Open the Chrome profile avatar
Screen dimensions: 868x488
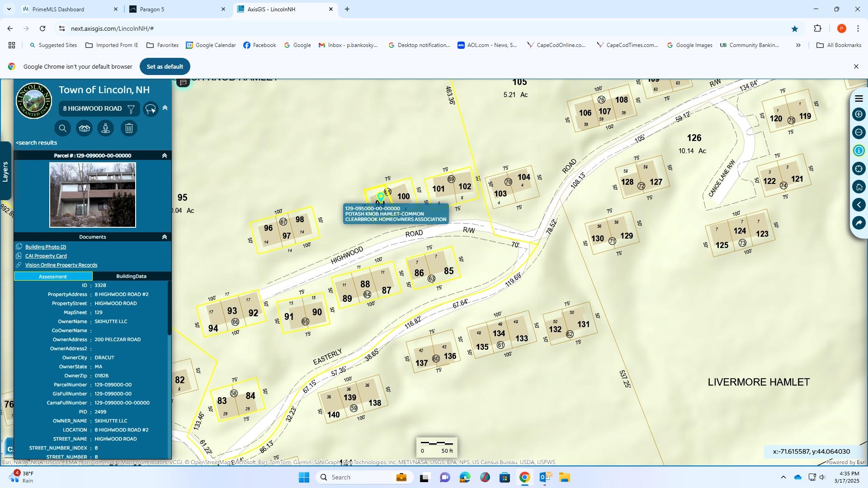pos(841,28)
